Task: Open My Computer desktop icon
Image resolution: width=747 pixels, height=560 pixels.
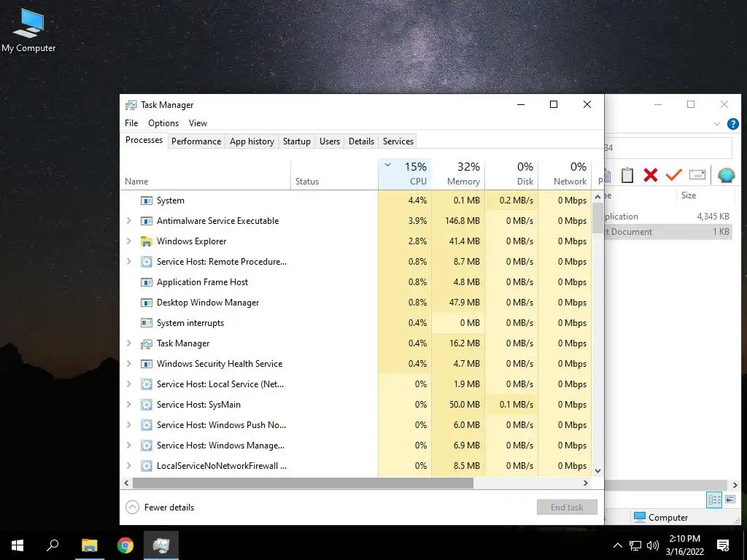Action: (28, 29)
